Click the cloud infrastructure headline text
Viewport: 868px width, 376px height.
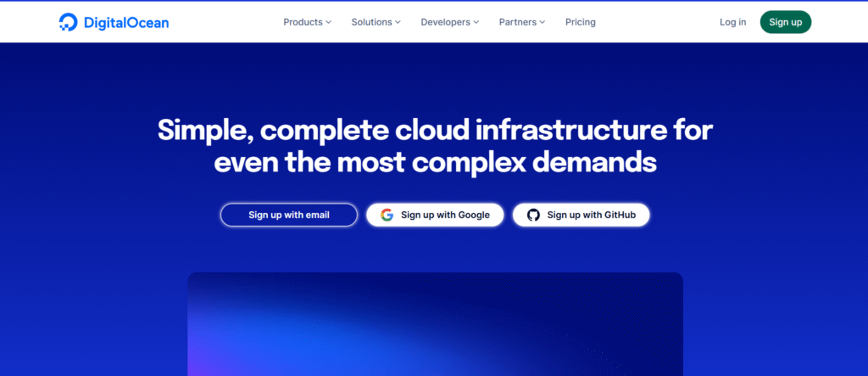(x=434, y=146)
